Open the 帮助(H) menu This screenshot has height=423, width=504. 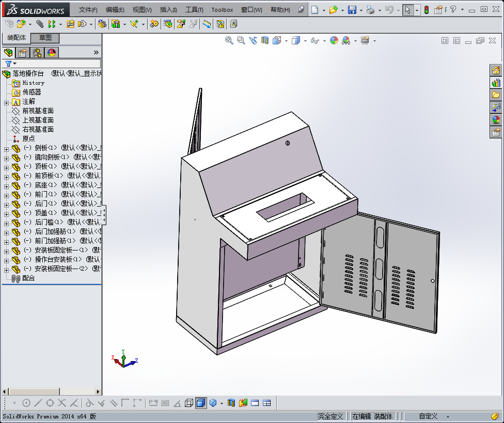280,10
